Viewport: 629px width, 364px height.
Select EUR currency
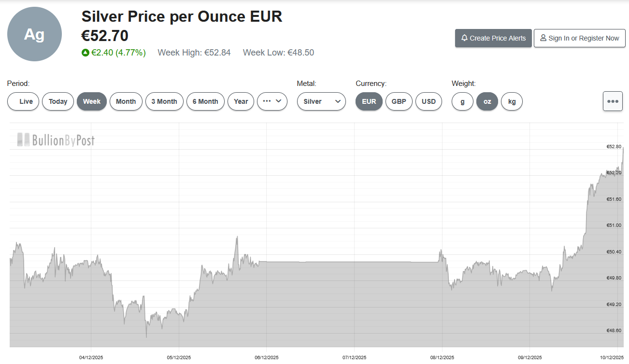pyautogui.click(x=369, y=101)
